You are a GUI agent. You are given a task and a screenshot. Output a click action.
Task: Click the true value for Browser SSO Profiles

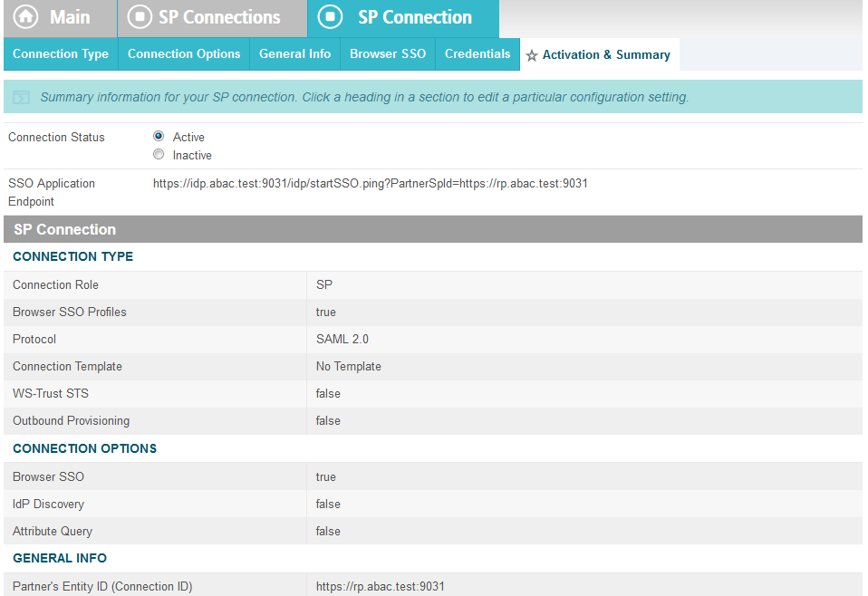326,312
